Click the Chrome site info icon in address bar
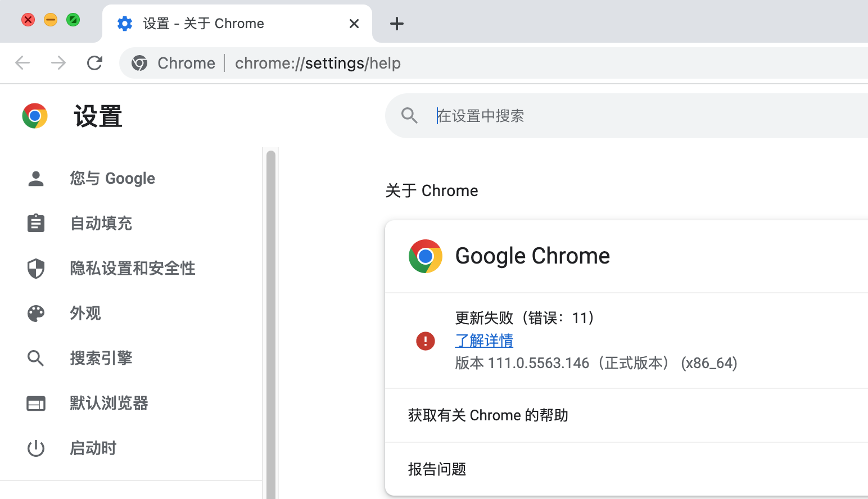 coord(139,63)
